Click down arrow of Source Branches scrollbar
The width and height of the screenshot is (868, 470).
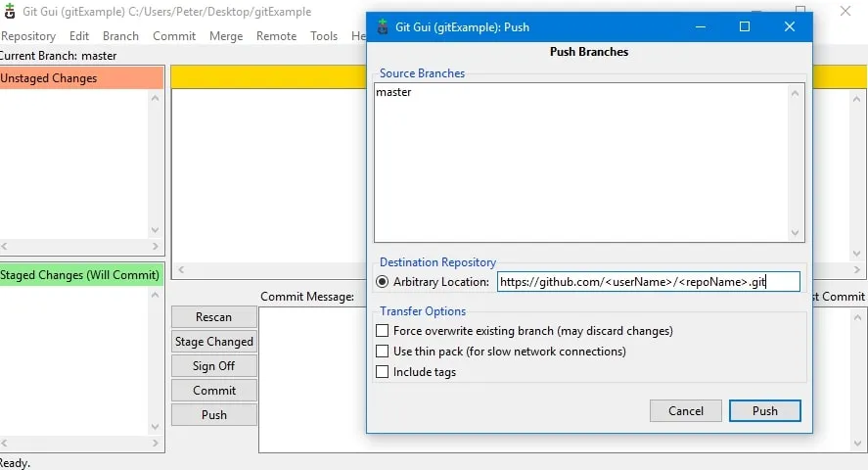(x=795, y=233)
